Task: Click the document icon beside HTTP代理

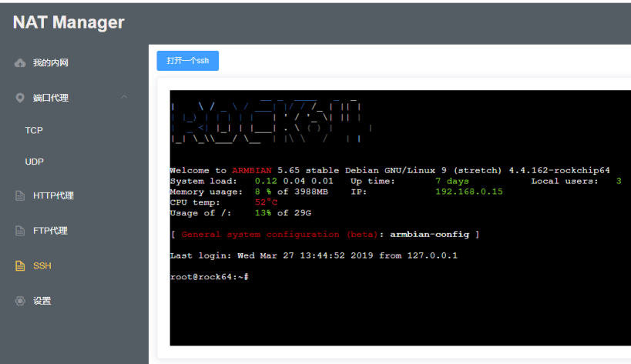Action: tap(20, 195)
